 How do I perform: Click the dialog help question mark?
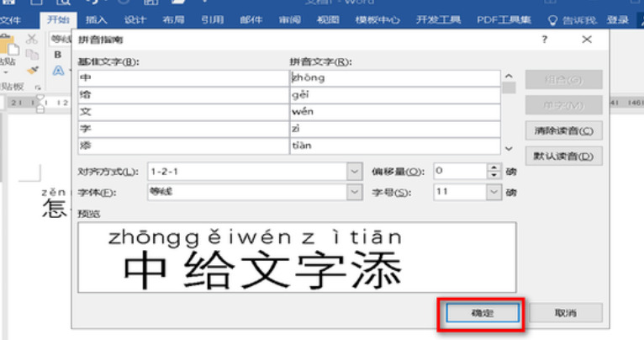point(545,40)
